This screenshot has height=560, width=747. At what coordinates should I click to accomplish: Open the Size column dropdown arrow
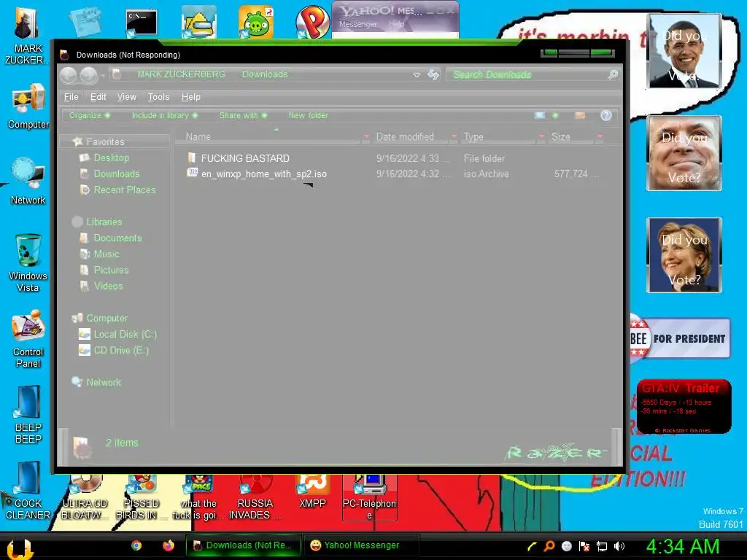pyautogui.click(x=600, y=136)
